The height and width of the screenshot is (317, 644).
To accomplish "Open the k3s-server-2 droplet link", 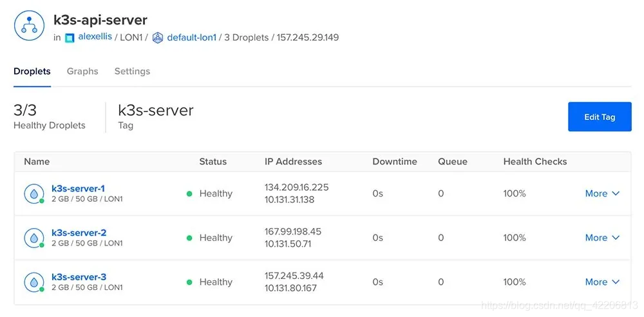I will coord(79,233).
